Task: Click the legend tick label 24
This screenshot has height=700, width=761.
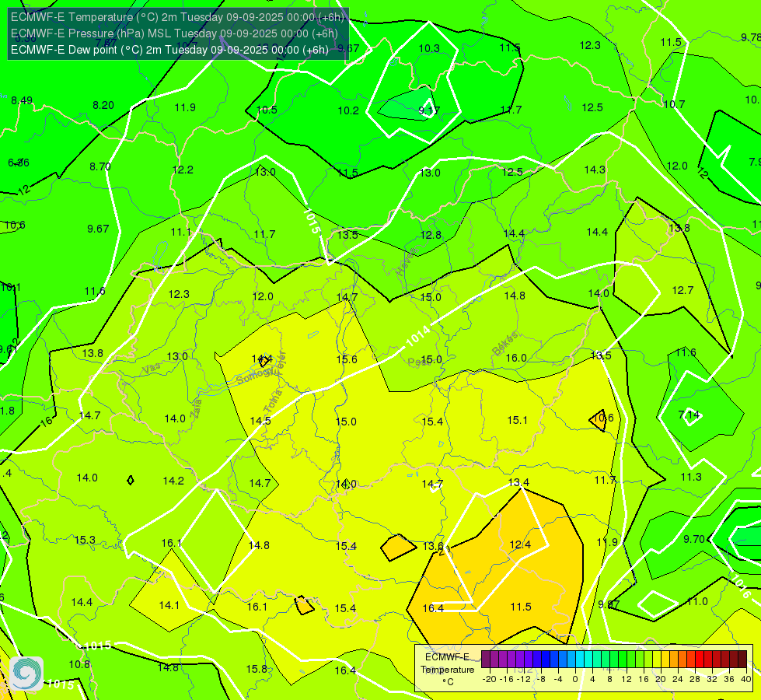Action: [x=678, y=679]
